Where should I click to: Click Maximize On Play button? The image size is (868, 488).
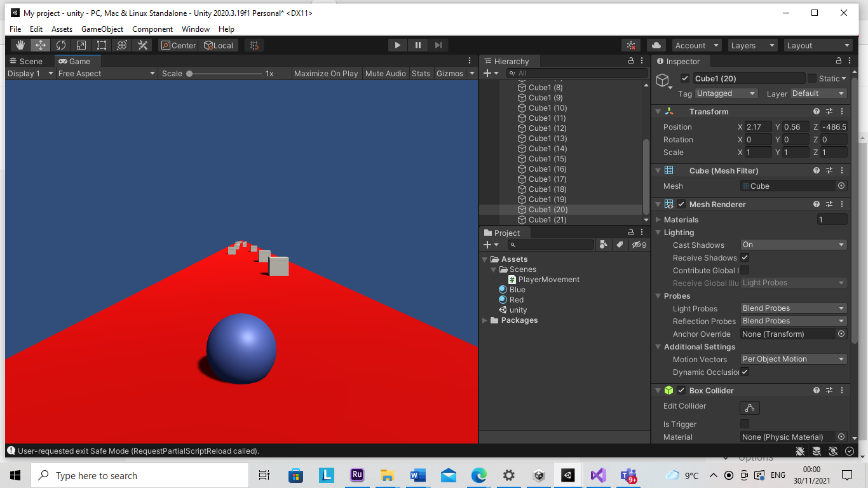click(x=326, y=73)
